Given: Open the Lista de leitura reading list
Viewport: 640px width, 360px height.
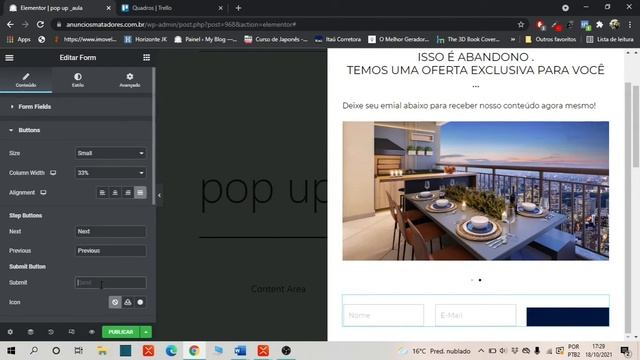Looking at the screenshot, I should [610, 39].
